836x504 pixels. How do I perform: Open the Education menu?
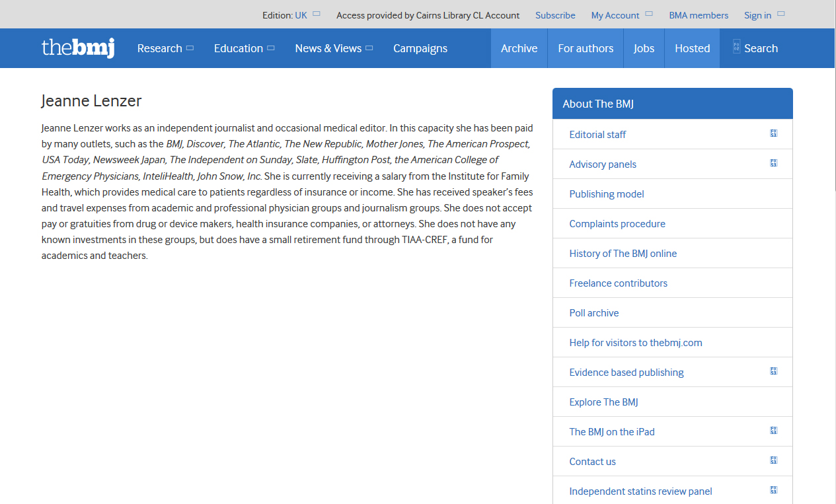(244, 48)
